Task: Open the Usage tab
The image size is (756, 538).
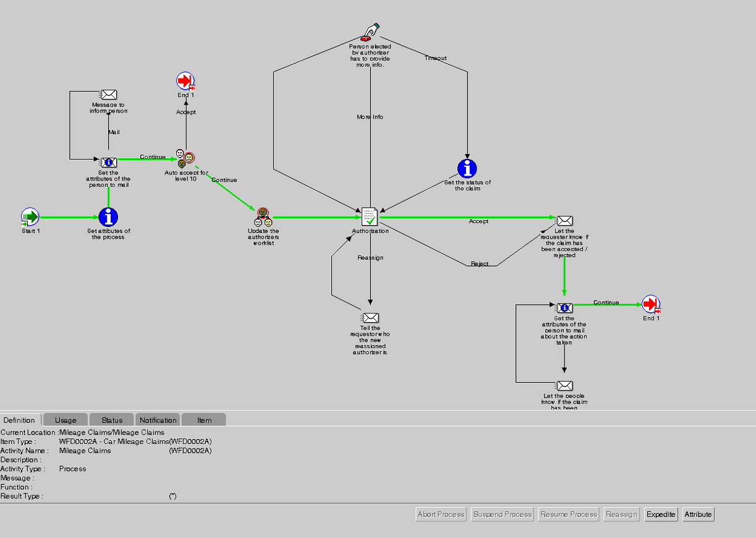Action: (x=66, y=420)
